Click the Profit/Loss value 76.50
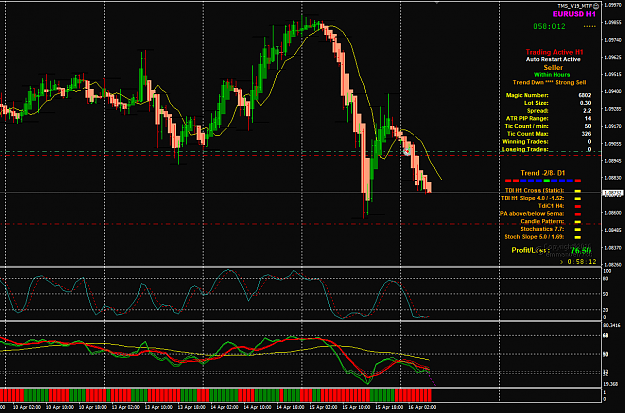This screenshot has height=413, width=625. [581, 251]
